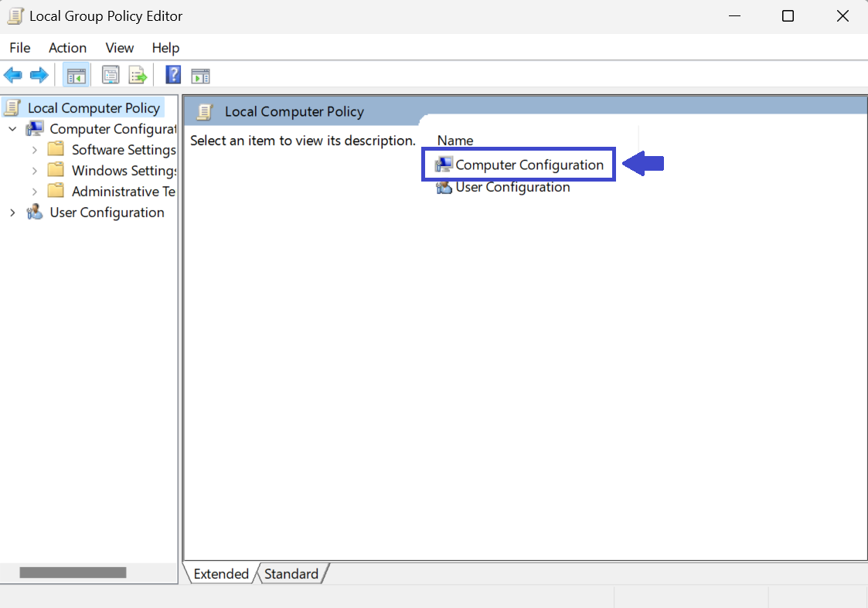Select Computer Configuration label in tree

point(113,129)
